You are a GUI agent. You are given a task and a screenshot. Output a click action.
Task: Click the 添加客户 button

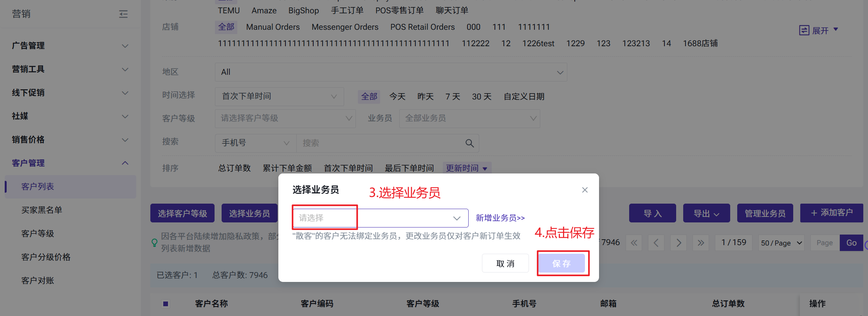click(832, 213)
